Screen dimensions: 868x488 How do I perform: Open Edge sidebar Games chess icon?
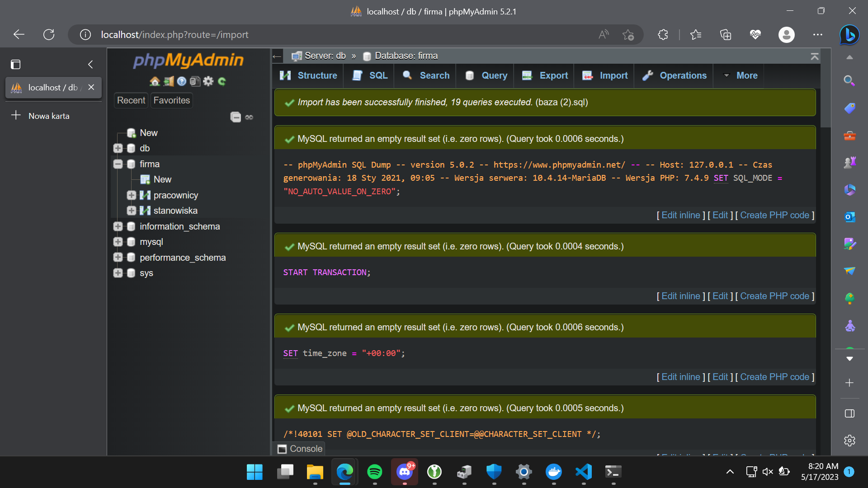[849, 163]
